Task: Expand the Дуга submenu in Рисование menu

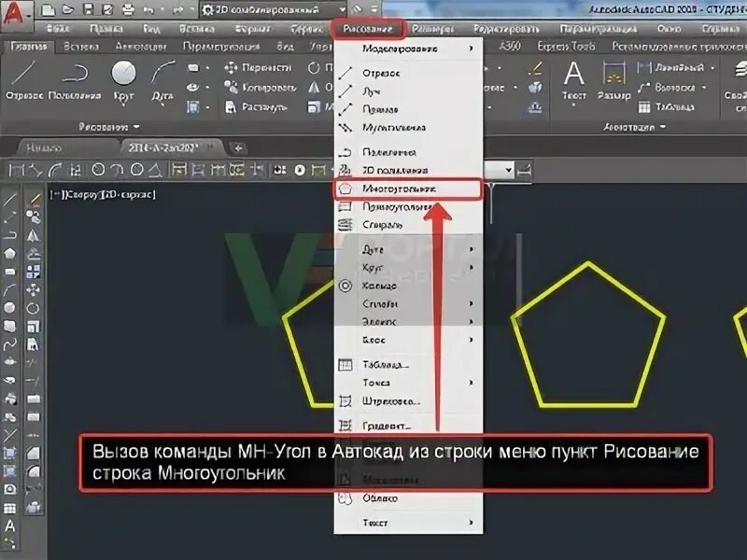Action: (409, 249)
